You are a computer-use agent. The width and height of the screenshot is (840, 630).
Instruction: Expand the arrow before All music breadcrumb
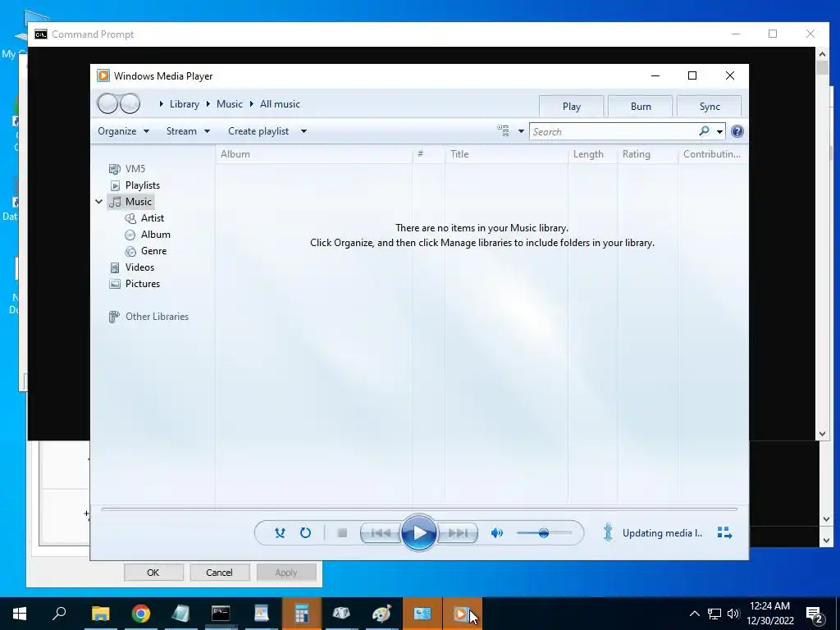point(251,104)
